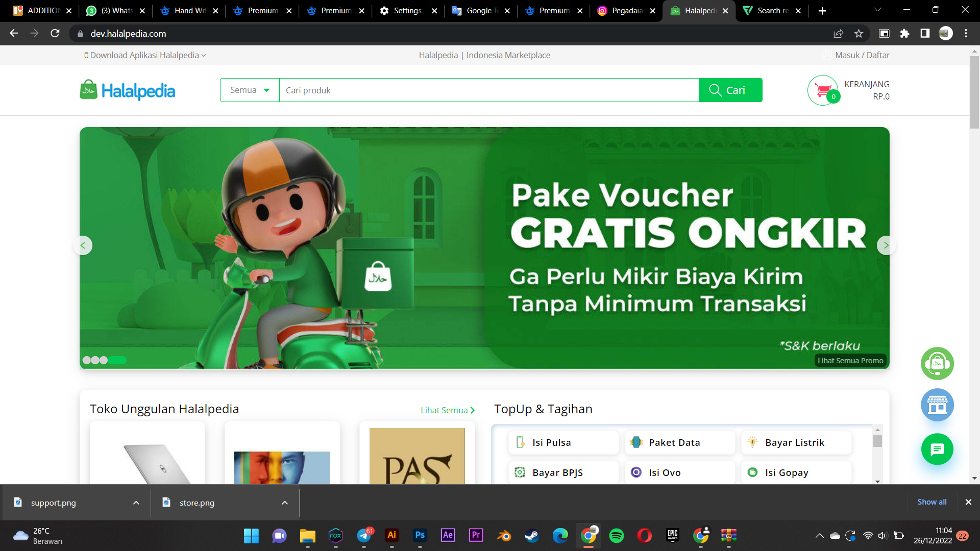Select Bayar Listrik option
Image resolution: width=980 pixels, height=551 pixels.
(796, 442)
